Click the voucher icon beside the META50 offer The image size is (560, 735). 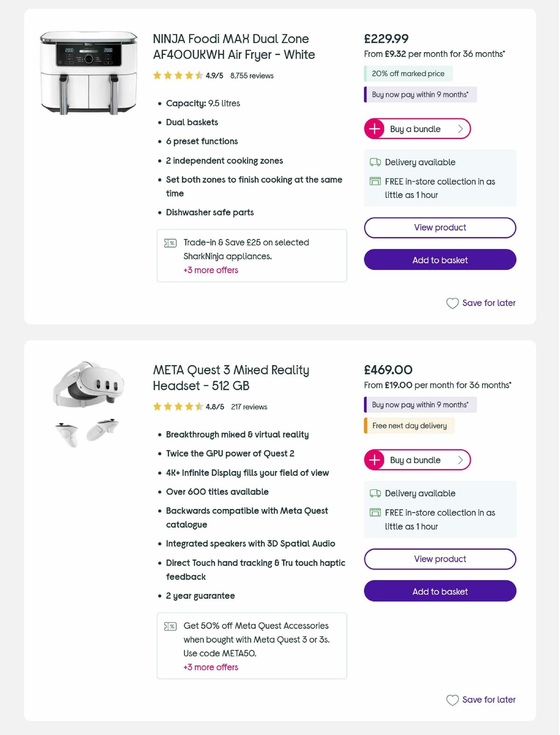pyautogui.click(x=170, y=626)
